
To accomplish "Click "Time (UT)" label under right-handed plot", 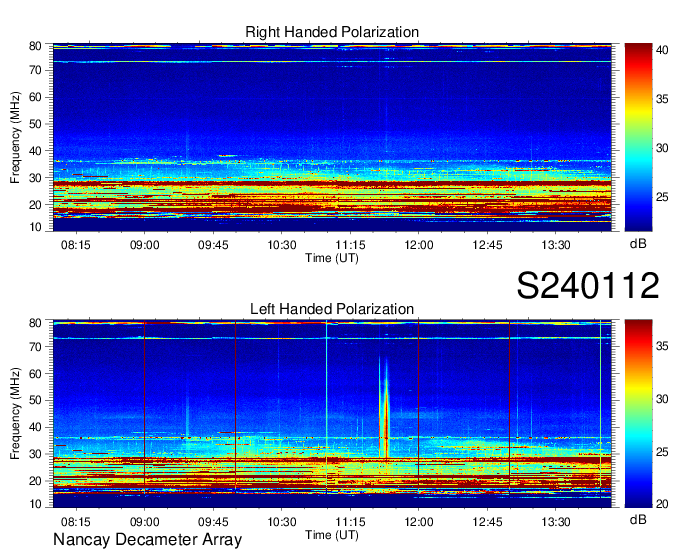I will click(x=332, y=258).
